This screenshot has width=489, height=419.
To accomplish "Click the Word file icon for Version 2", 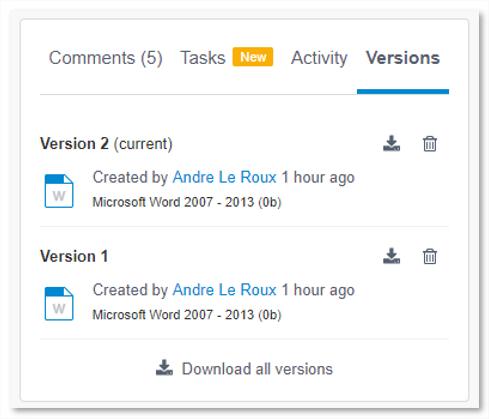I will tap(59, 191).
